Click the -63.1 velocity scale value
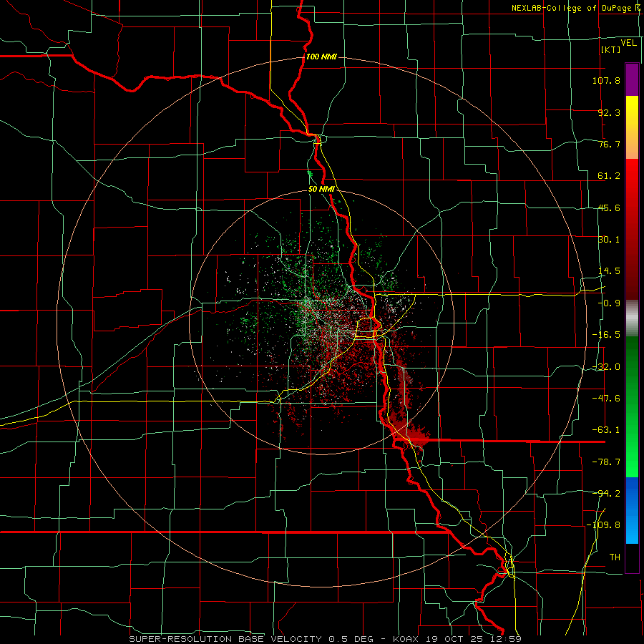The width and height of the screenshot is (644, 644). [606, 430]
